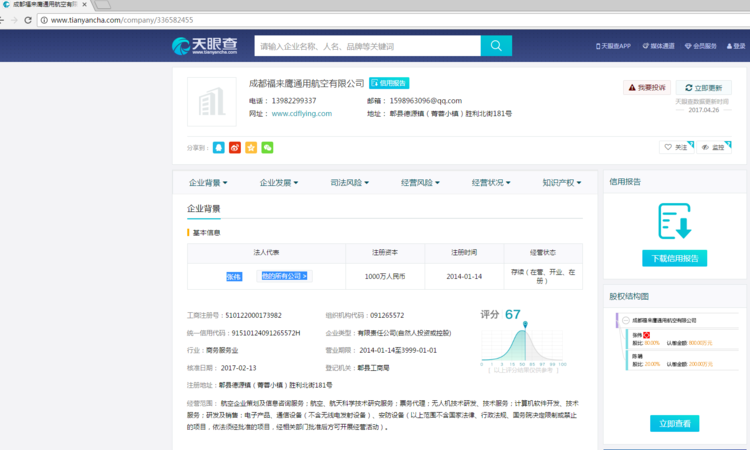Go forward in the browser
The image size is (750, 450).
[14, 20]
